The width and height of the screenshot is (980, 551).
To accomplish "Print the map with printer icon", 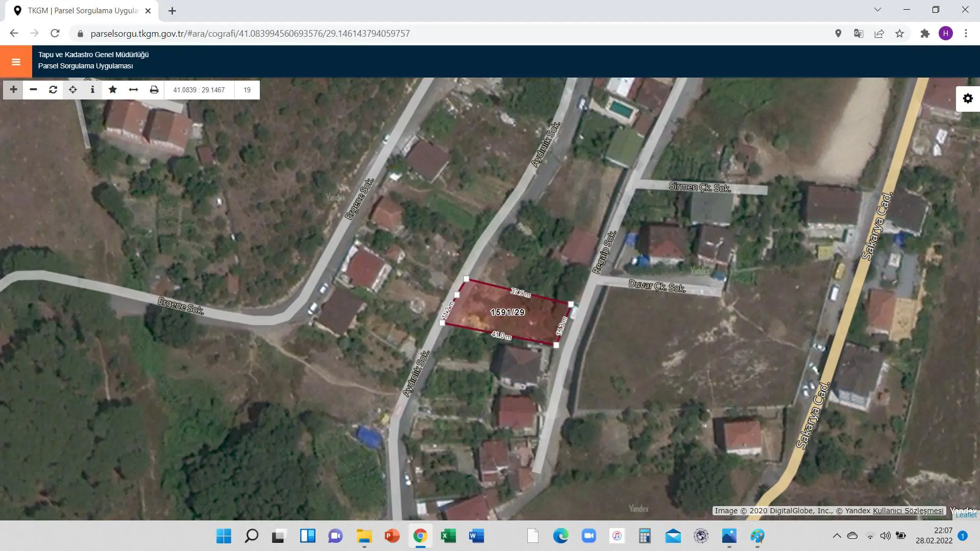I will 154,90.
